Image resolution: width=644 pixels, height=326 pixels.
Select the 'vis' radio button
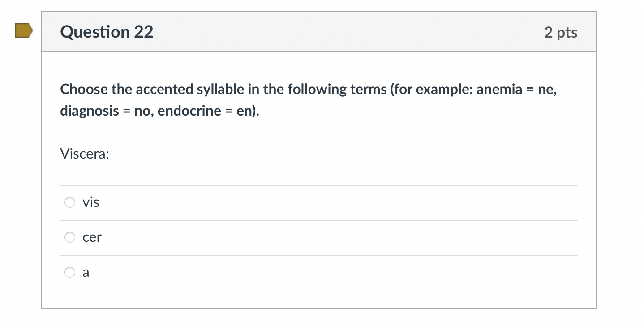point(70,203)
